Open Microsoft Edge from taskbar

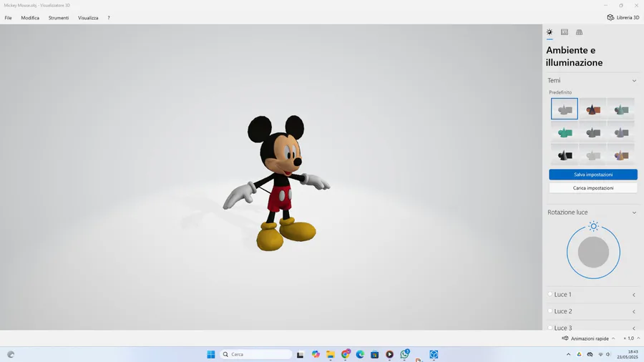pos(360,354)
